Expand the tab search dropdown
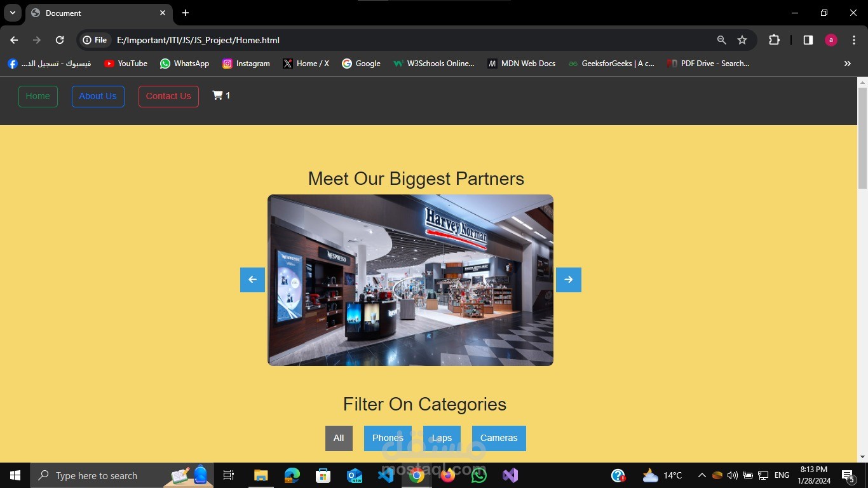Screen dimensions: 868x488 coord(12,13)
